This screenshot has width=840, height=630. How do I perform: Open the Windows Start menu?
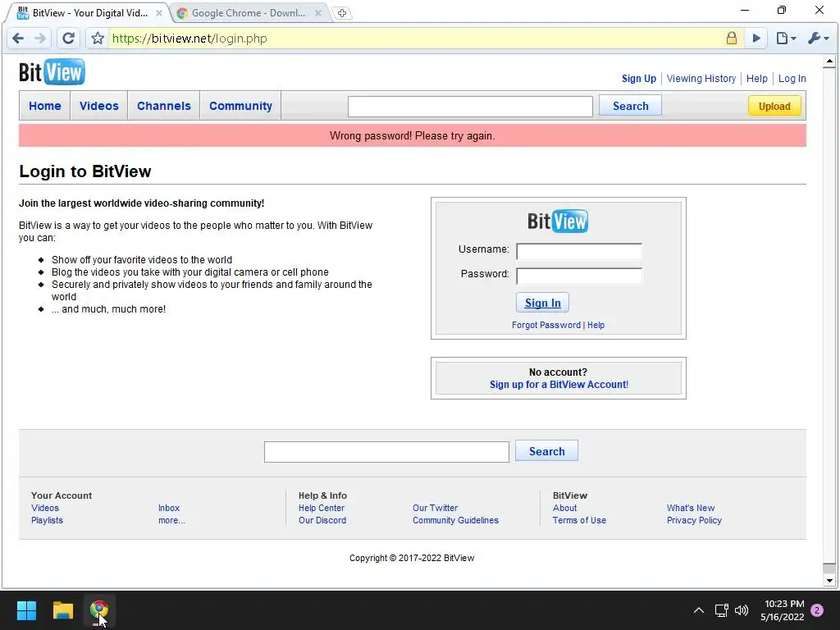pos(26,610)
